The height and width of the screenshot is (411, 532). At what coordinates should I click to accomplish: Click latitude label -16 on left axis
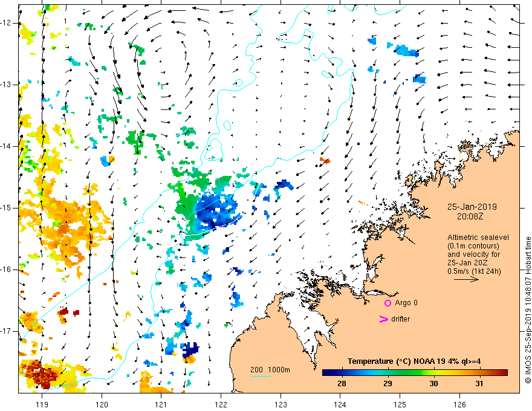[6, 270]
